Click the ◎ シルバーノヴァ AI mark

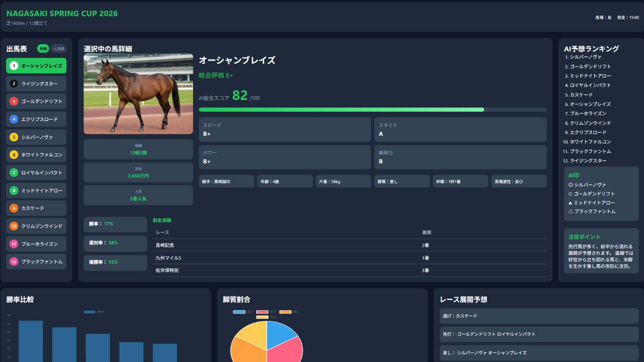pyautogui.click(x=587, y=184)
